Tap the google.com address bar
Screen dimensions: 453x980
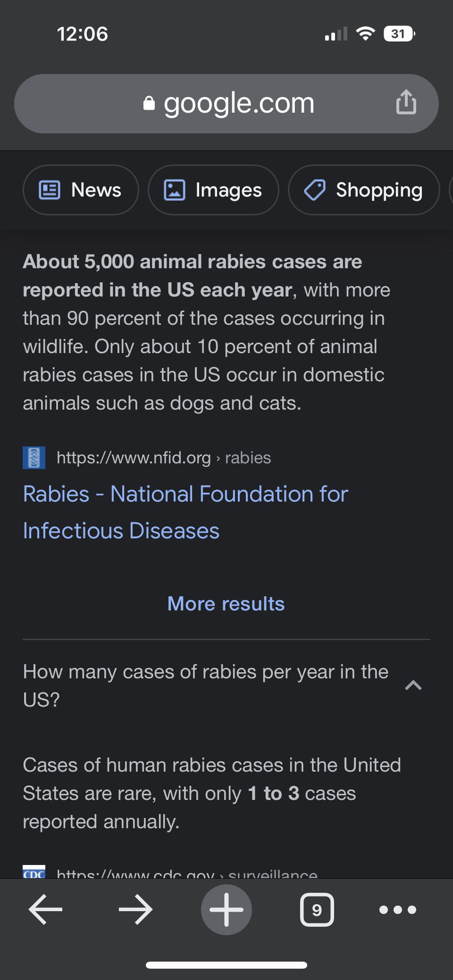point(238,103)
